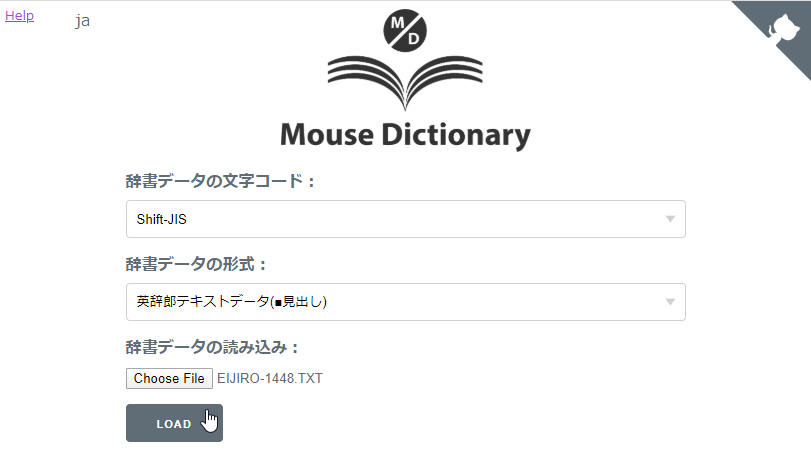Click the 辞書データの形式 label
Image resolution: width=811 pixels, height=451 pixels.
tap(197, 265)
